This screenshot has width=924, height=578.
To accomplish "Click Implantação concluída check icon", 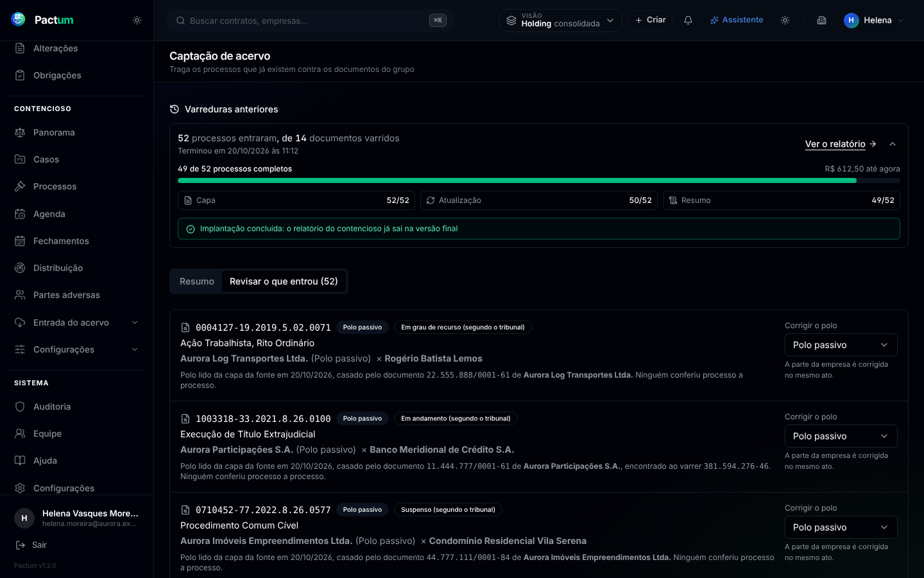I will [x=191, y=229].
